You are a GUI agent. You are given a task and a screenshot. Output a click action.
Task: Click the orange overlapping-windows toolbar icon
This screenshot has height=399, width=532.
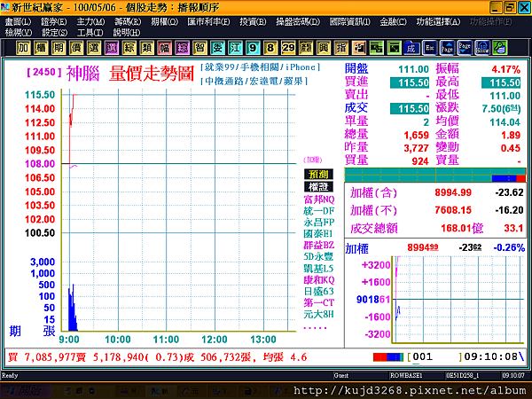tap(359, 48)
